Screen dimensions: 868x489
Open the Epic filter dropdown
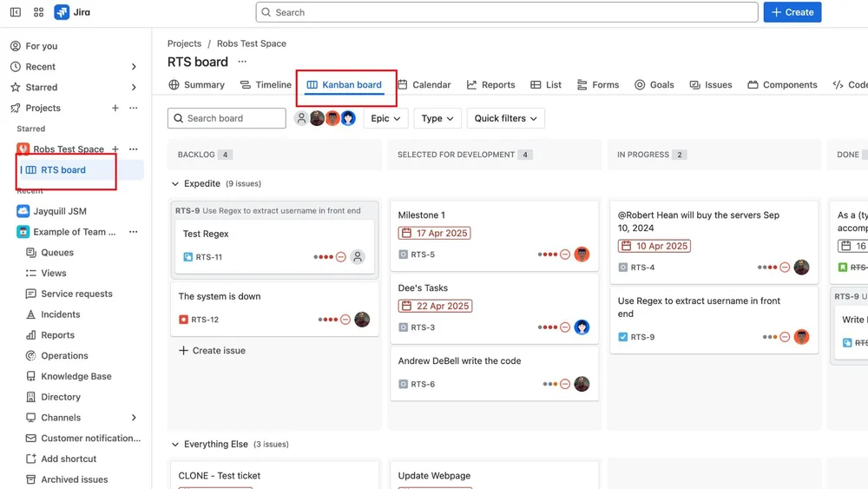tap(386, 118)
